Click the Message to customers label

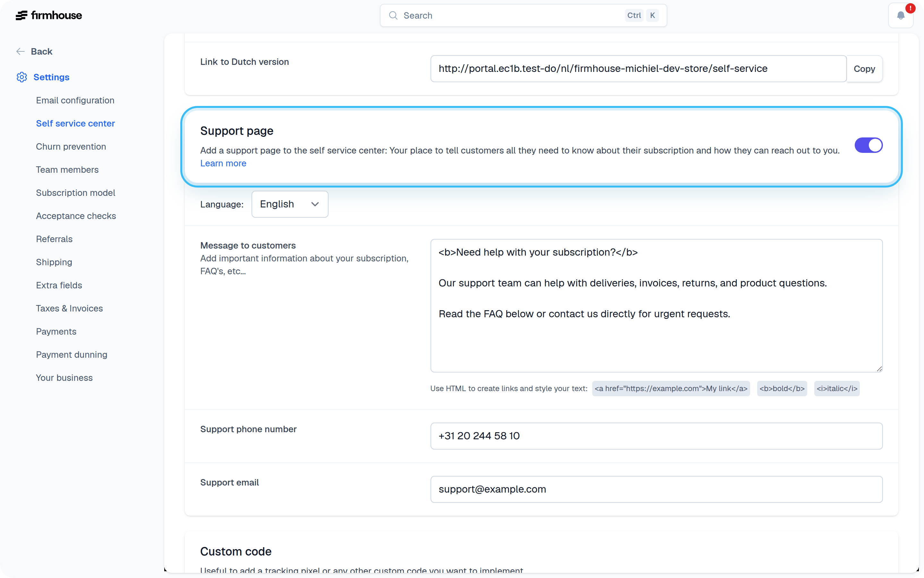(248, 245)
